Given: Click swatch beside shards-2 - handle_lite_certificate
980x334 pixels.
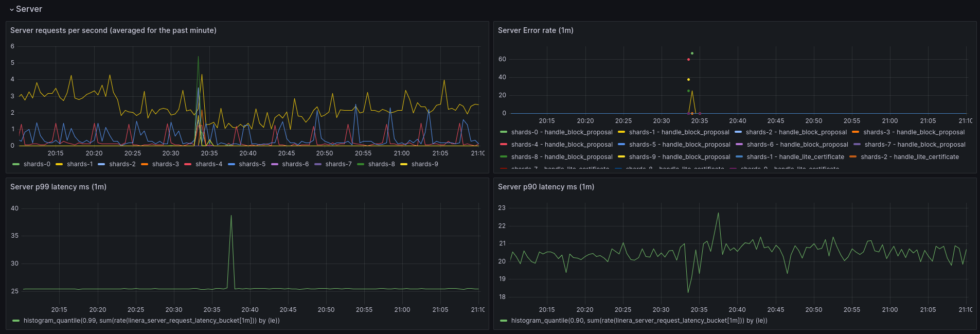Looking at the screenshot, I should point(853,157).
